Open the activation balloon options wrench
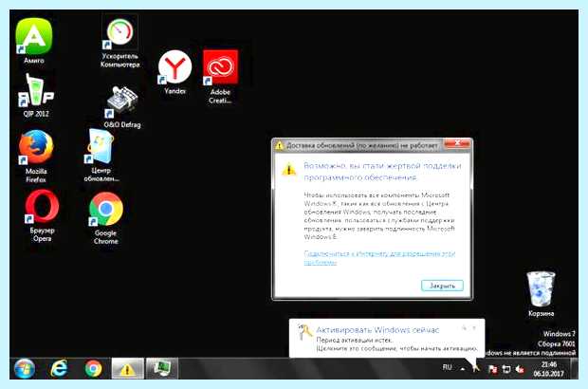588x389 pixels. (x=464, y=328)
